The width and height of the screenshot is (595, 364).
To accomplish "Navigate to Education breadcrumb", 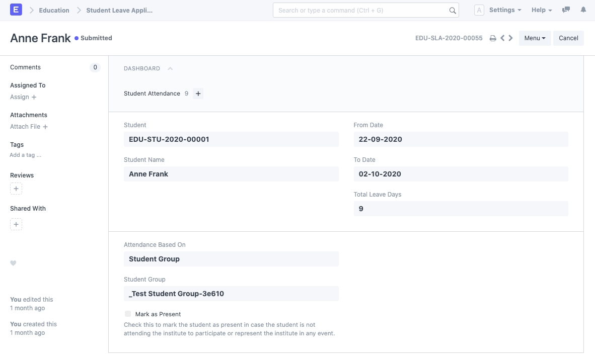I will (54, 10).
